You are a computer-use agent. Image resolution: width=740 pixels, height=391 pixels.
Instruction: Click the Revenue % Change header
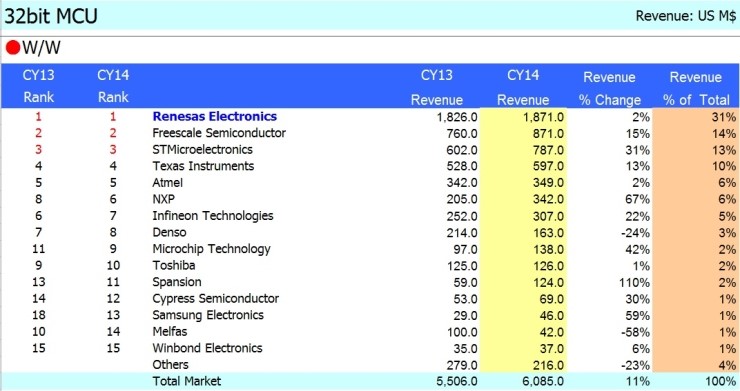(609, 88)
